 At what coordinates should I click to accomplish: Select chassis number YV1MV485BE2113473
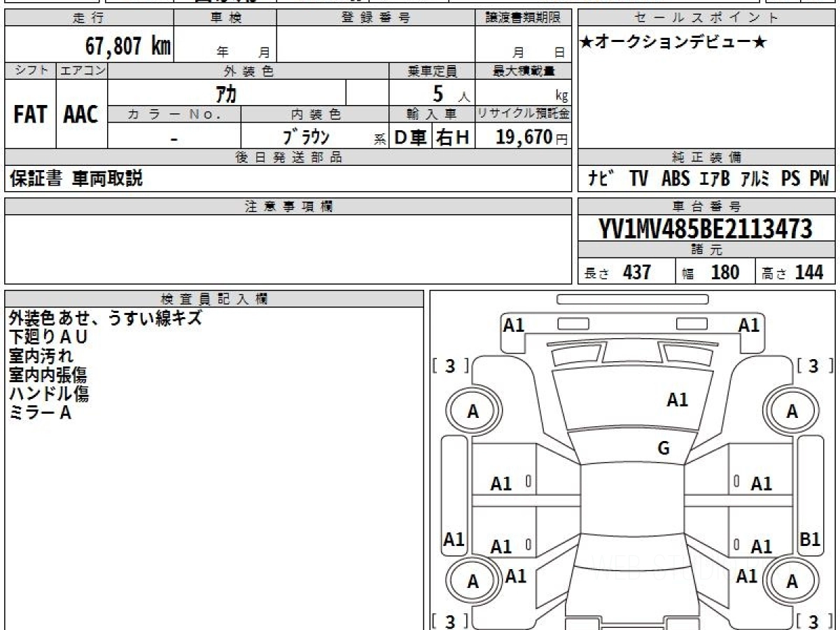pyautogui.click(x=706, y=229)
